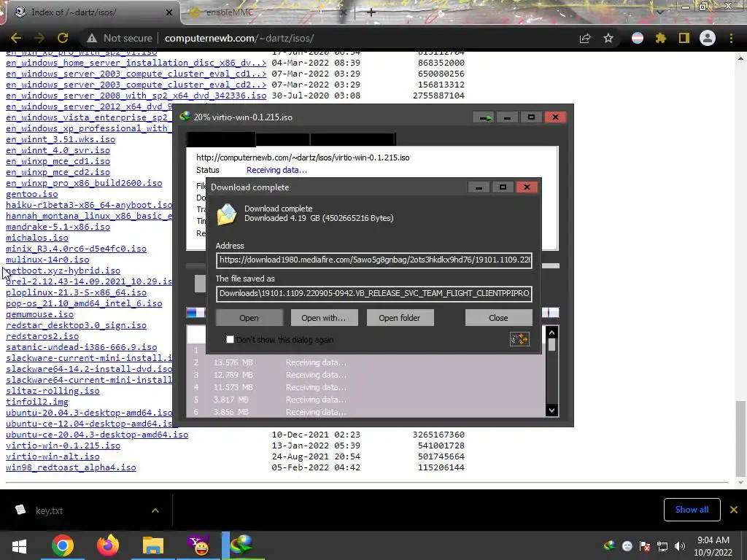
Task: Open Chrome side panel icon
Action: click(x=684, y=38)
